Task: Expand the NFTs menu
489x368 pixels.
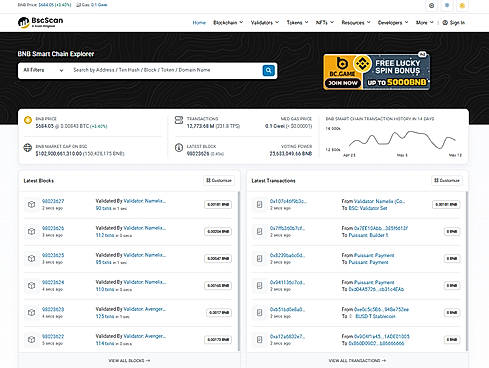Action: [325, 23]
